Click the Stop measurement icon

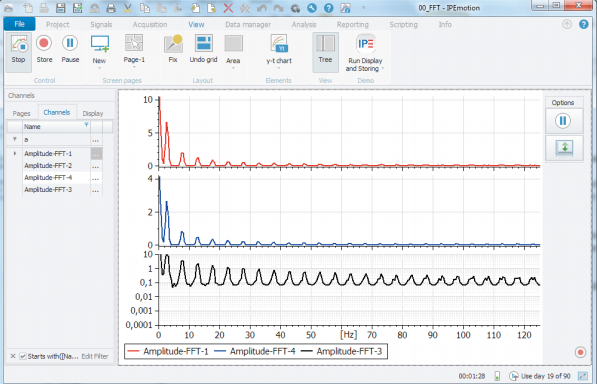tap(19, 43)
